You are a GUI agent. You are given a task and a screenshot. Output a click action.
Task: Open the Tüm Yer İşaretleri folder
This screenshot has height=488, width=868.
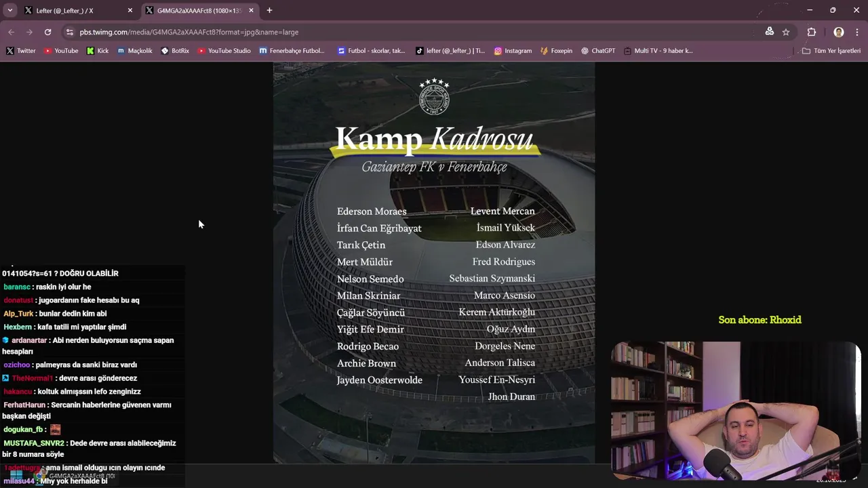[831, 51]
